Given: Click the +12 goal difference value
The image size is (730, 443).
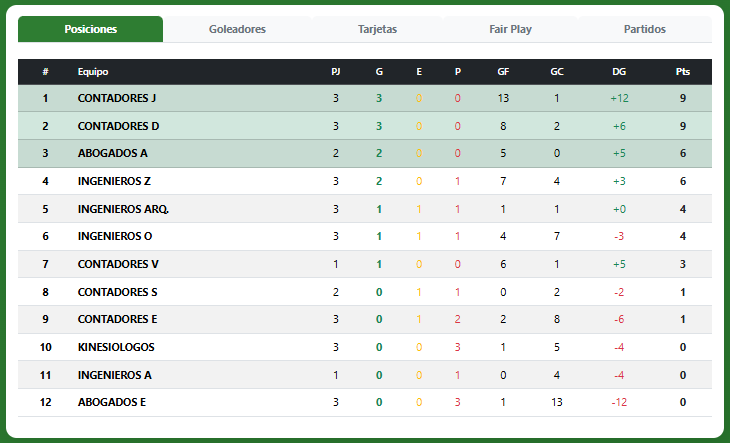Looking at the screenshot, I should pyautogui.click(x=619, y=98).
